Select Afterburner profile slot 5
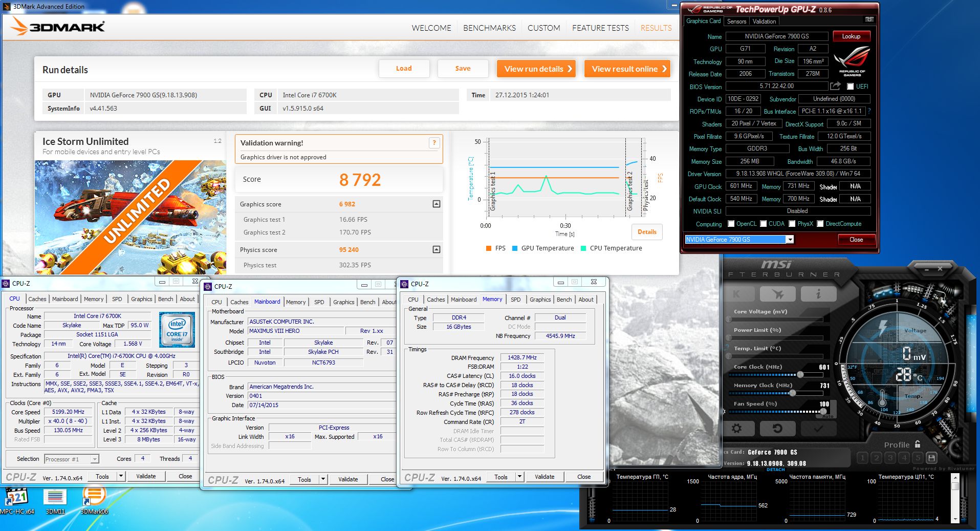Image resolution: width=980 pixels, height=531 pixels. [x=918, y=457]
